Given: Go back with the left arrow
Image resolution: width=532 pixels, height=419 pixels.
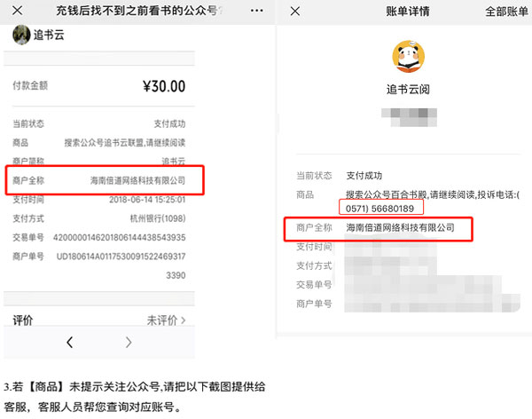Looking at the screenshot, I should tap(70, 342).
